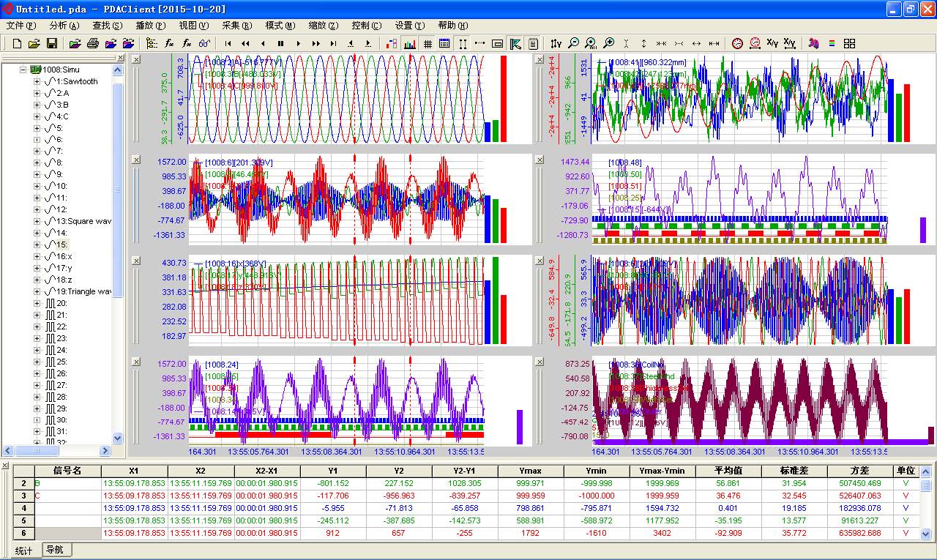Image resolution: width=937 pixels, height=560 pixels.
Task: Open the 分析(A) menu
Action: point(63,25)
